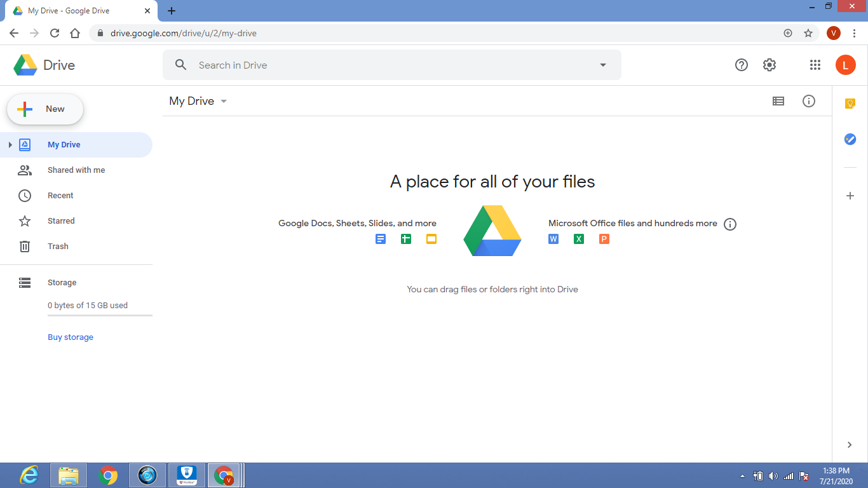Click the New button

[x=45, y=109]
